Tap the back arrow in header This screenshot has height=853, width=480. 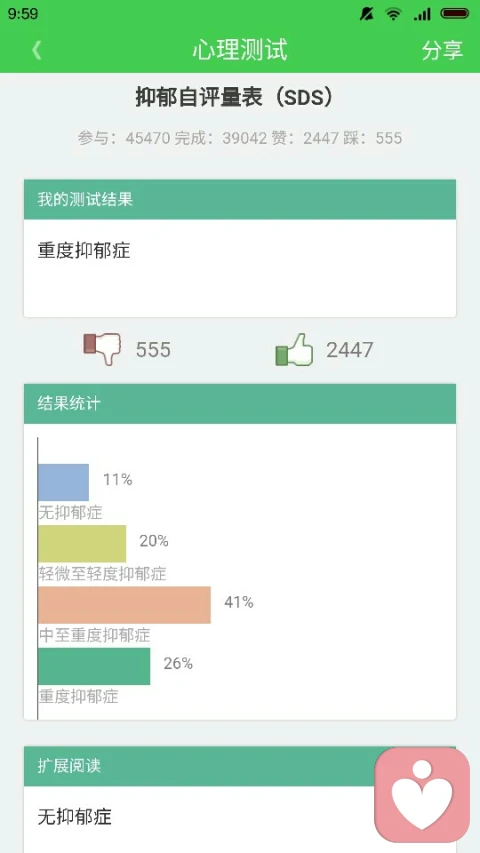pyautogui.click(x=36, y=50)
